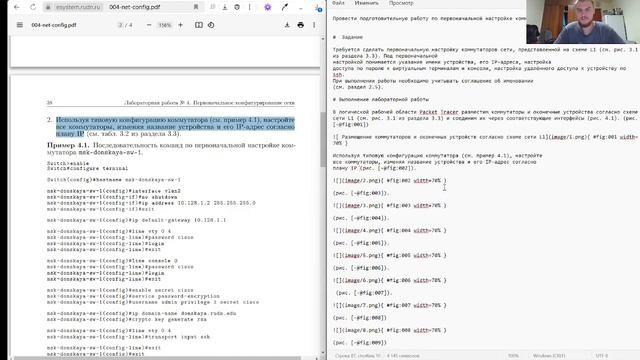Print the PDF document

pyautogui.click(x=301, y=25)
